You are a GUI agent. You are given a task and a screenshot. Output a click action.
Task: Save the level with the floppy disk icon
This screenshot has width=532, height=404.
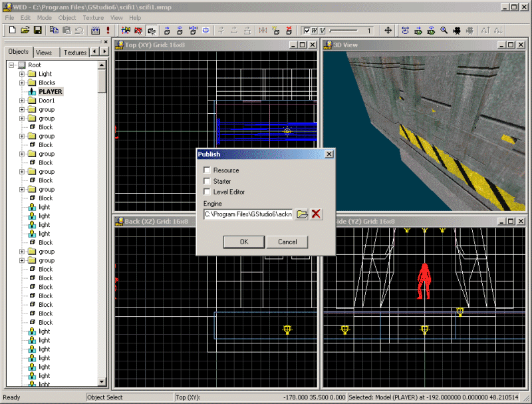pos(37,31)
